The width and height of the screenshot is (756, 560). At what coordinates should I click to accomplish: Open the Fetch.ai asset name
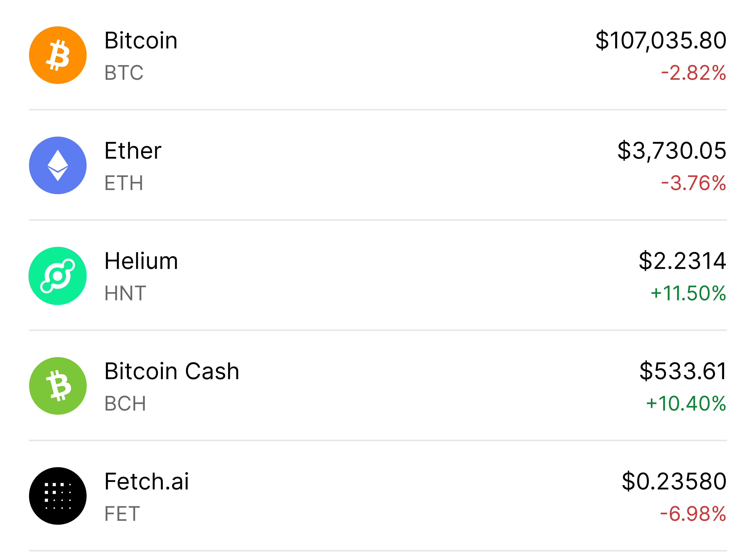[x=147, y=481]
